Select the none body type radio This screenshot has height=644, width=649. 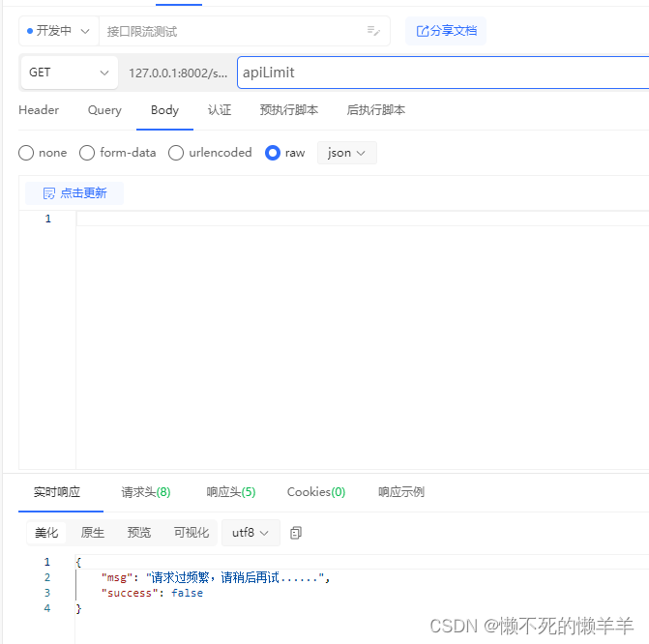point(26,153)
